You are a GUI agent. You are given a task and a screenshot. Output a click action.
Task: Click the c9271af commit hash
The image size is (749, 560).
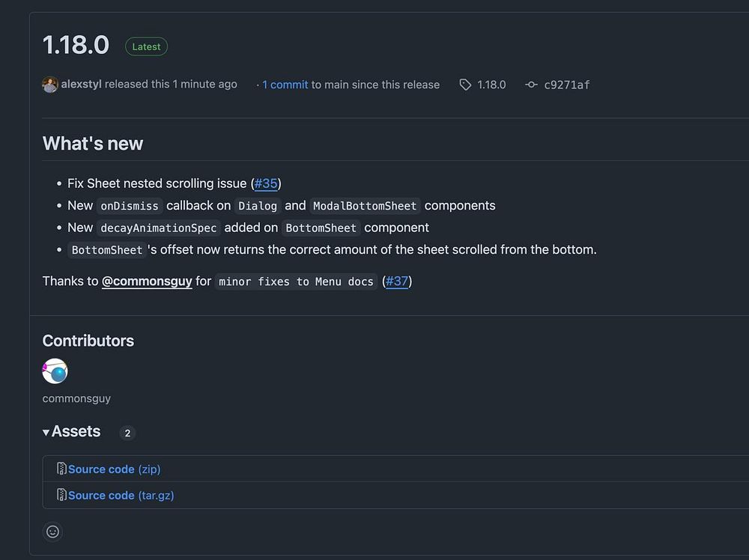[566, 85]
